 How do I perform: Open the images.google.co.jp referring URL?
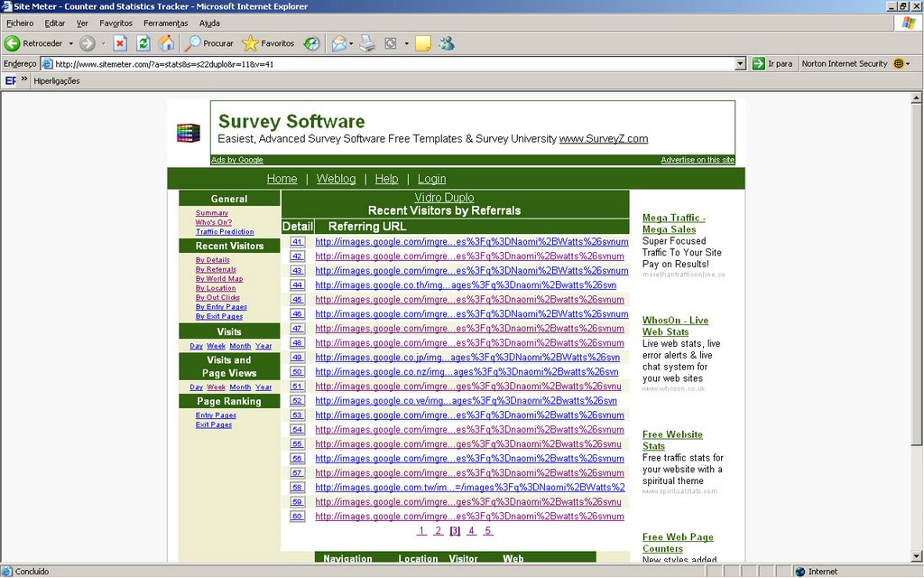point(467,358)
